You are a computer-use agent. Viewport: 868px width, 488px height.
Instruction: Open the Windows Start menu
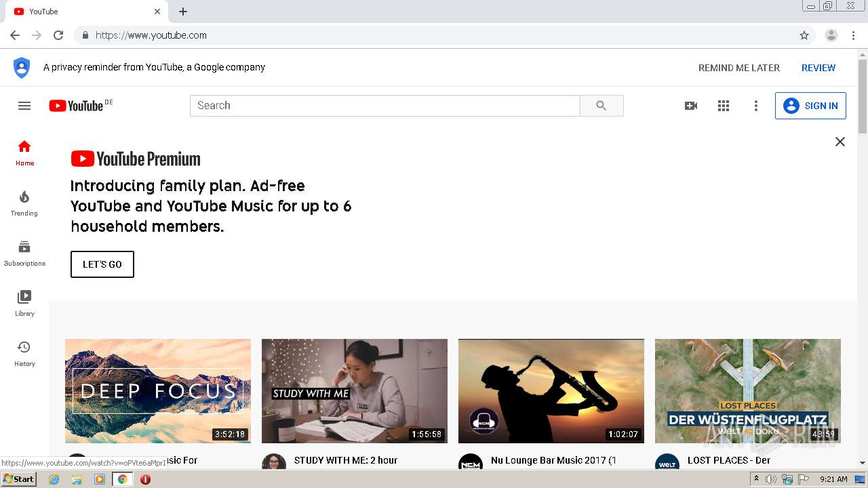coord(18,479)
